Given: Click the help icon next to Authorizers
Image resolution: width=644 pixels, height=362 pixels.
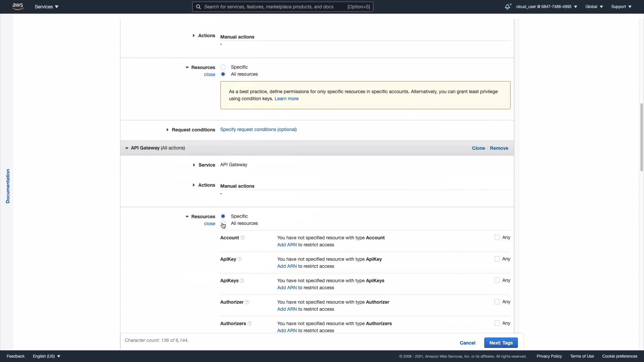Looking at the screenshot, I should 249,324.
